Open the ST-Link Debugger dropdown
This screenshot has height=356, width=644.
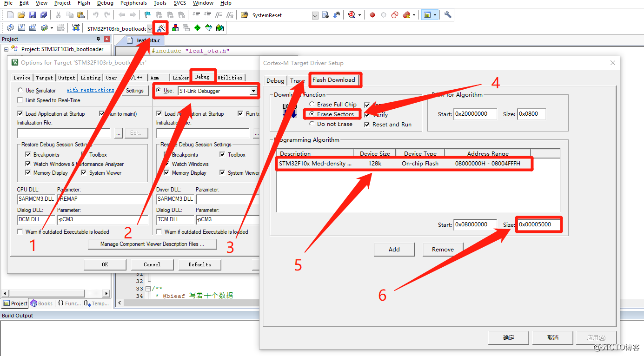click(253, 91)
